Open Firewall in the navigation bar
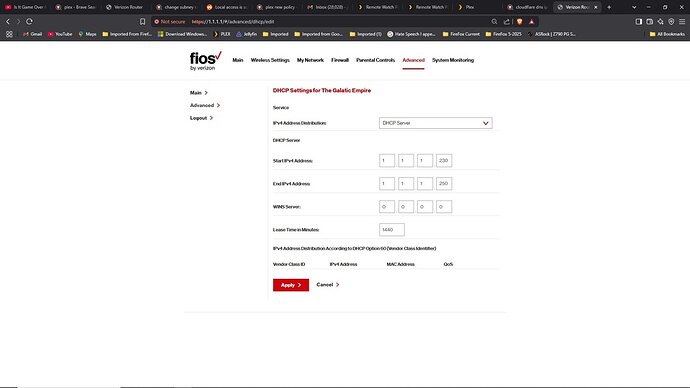690x388 pixels. 340,60
